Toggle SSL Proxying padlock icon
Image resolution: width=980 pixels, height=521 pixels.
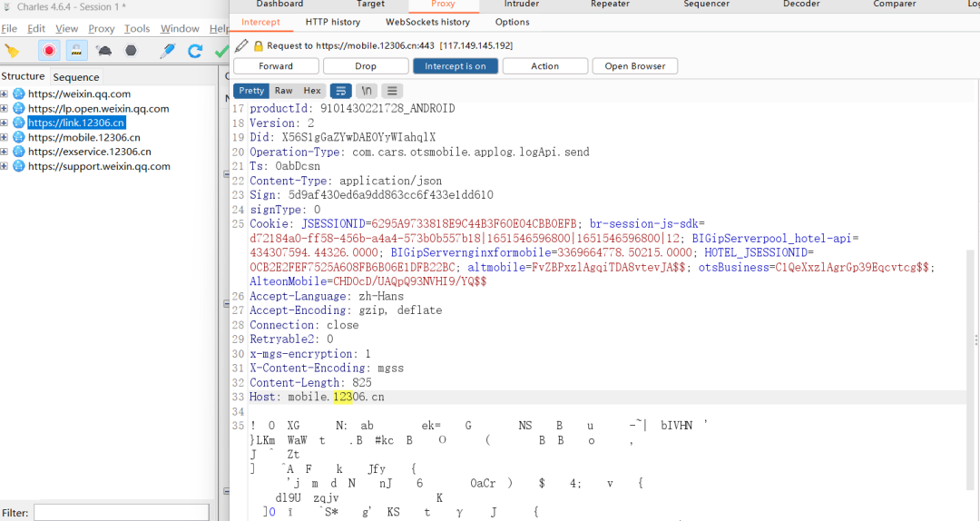coord(76,51)
